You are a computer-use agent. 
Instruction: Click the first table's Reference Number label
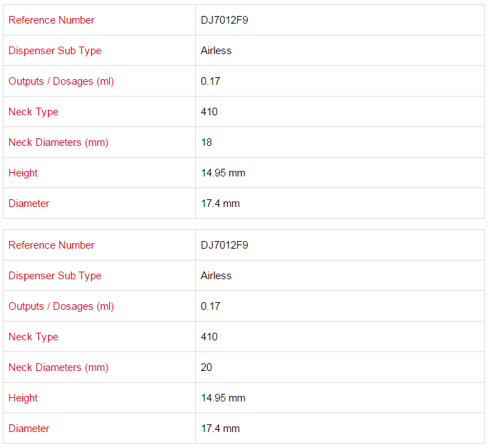(x=51, y=20)
